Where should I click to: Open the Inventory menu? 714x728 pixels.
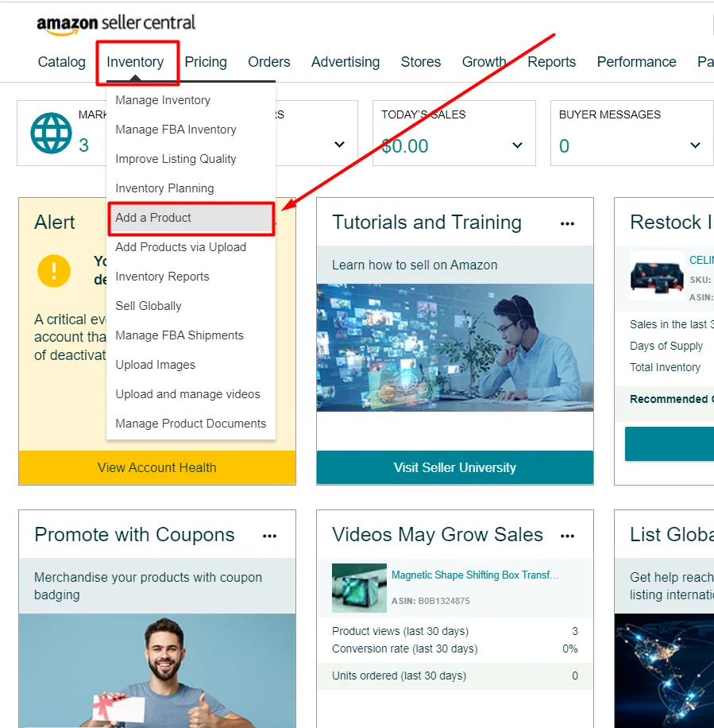(135, 62)
